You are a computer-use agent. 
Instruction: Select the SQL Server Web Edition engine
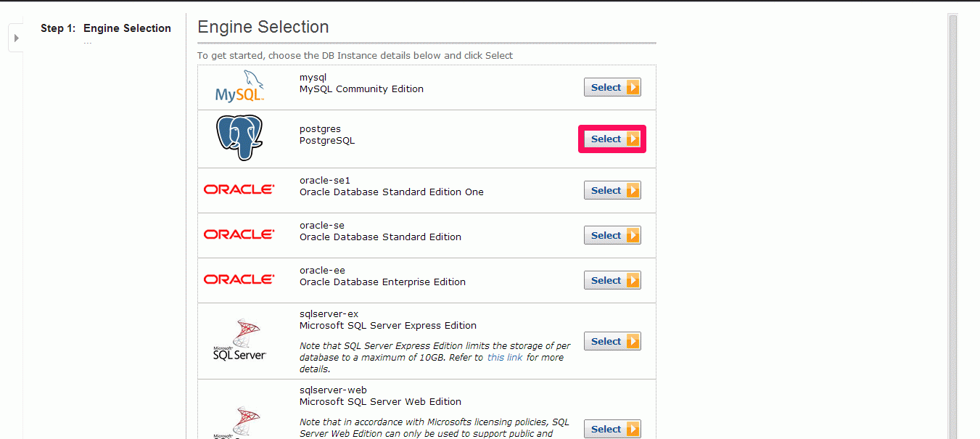(612, 429)
